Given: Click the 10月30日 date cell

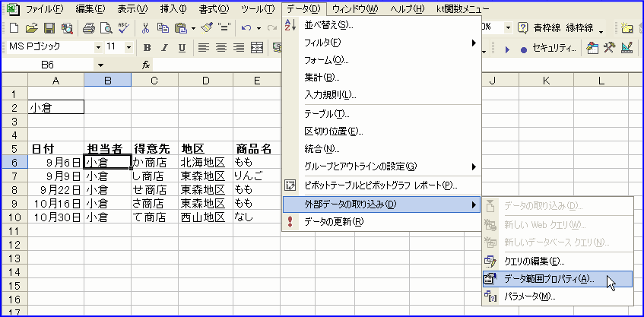Looking at the screenshot, I should (x=56, y=217).
